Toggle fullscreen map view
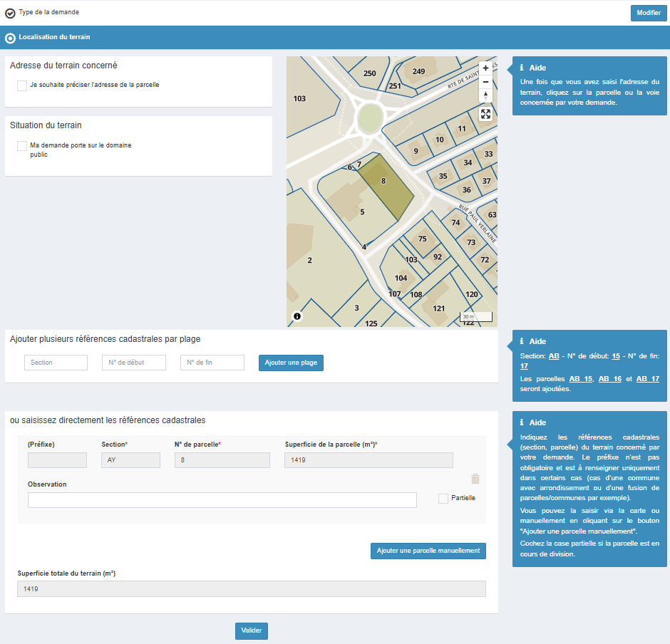This screenshot has width=670, height=644. (x=485, y=114)
